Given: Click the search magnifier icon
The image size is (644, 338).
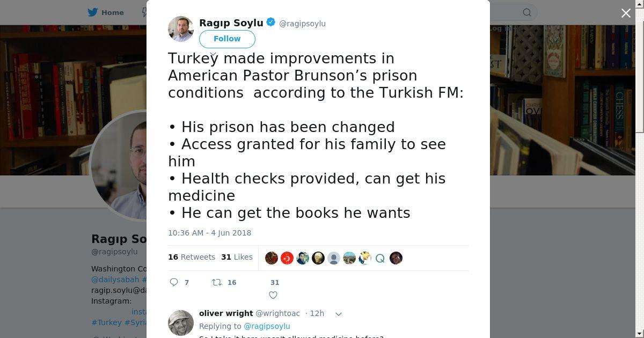Looking at the screenshot, I should point(527,12).
